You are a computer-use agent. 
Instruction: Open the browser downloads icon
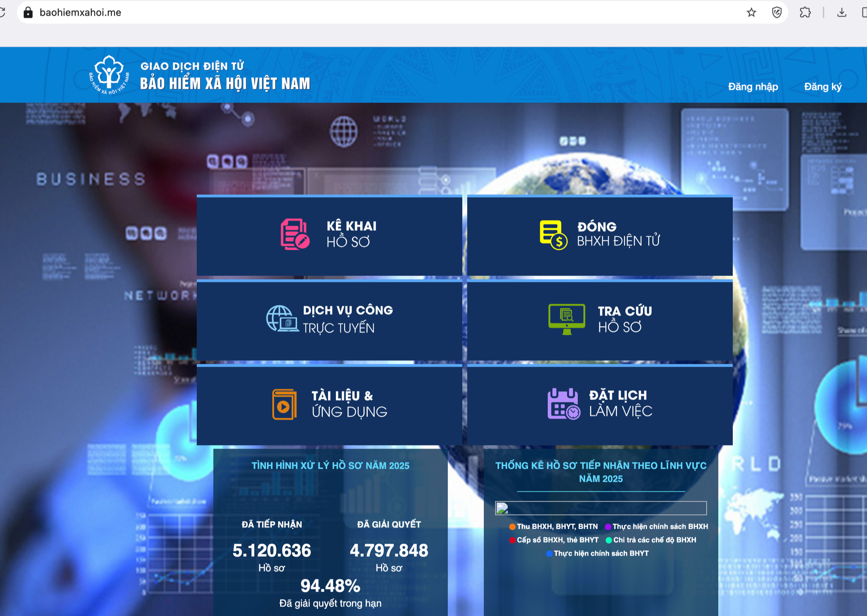pos(841,13)
